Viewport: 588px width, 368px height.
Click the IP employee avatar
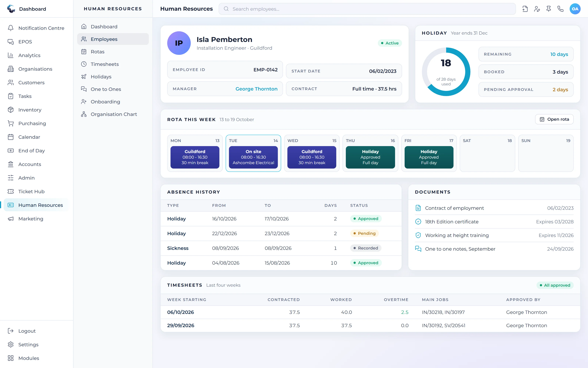(x=179, y=43)
